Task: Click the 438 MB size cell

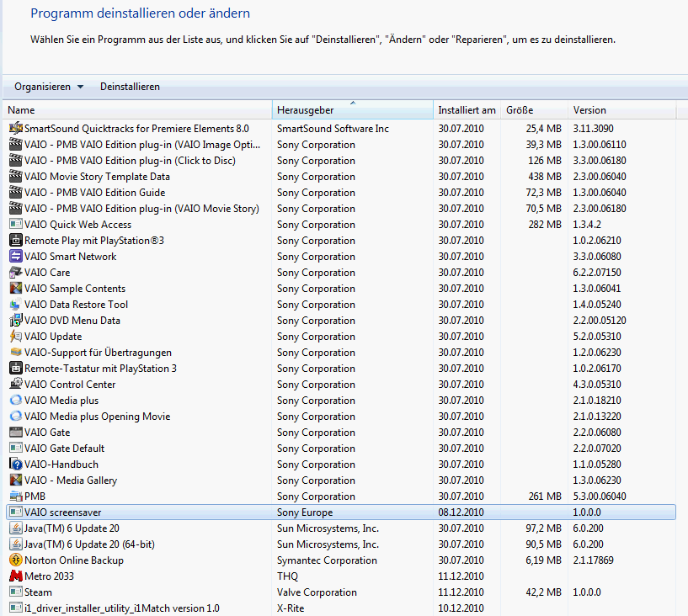Action: point(545,176)
